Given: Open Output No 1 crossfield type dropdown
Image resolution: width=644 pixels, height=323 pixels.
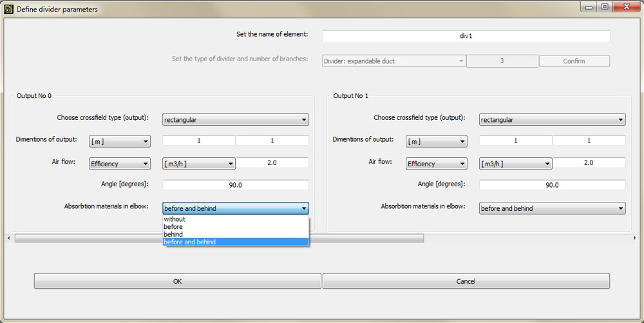Looking at the screenshot, I should click(x=553, y=119).
